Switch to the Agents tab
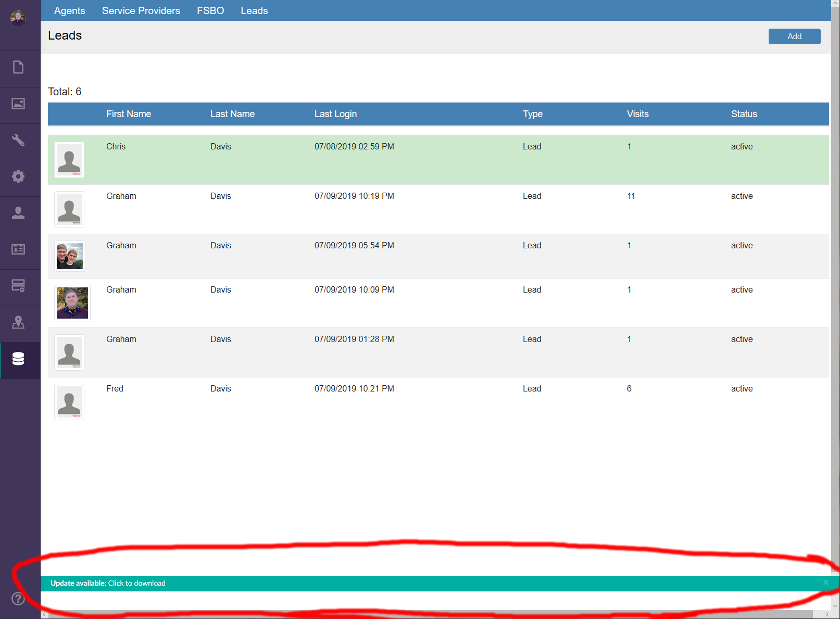This screenshot has height=619, width=840. click(69, 11)
